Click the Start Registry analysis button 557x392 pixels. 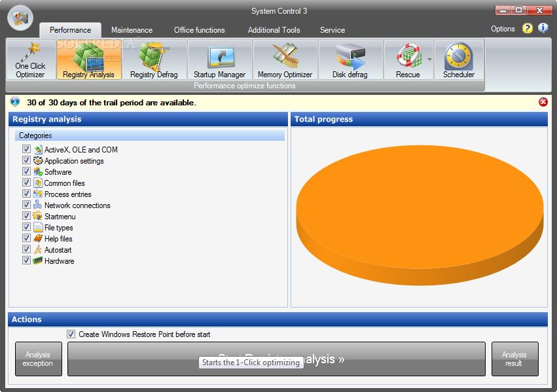(x=276, y=359)
